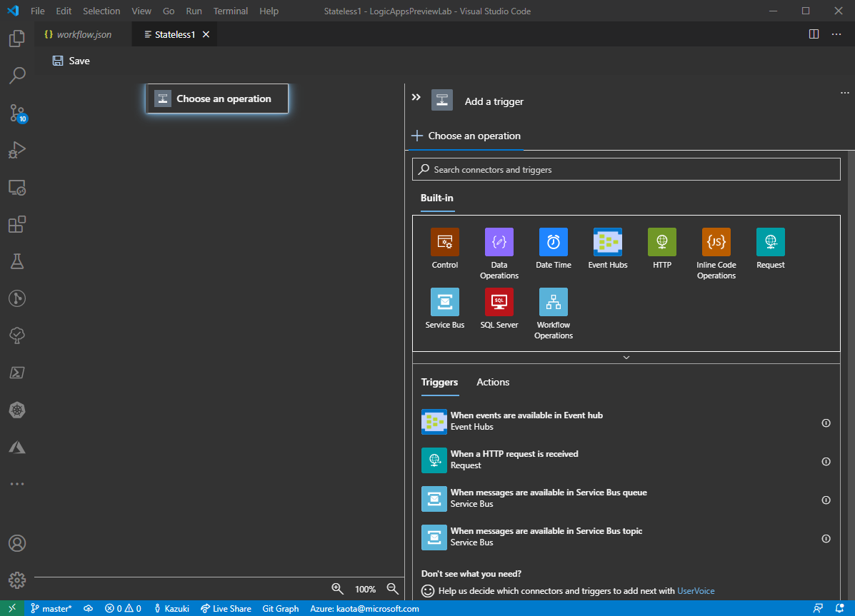Select the Workflow Operations connector

[x=554, y=314]
